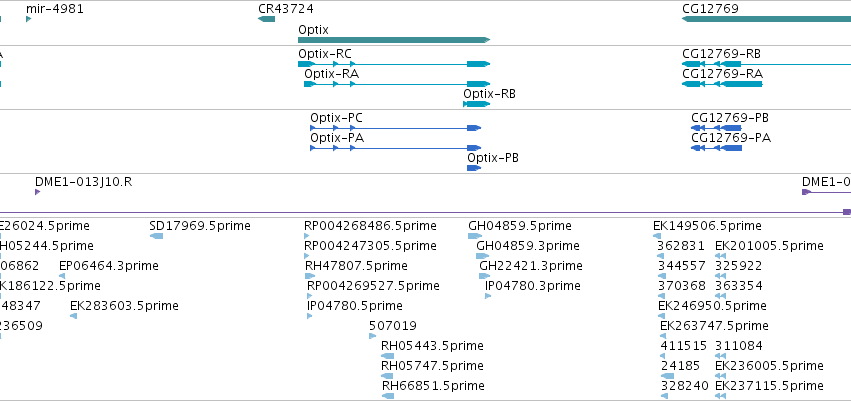Select the Optix-PB protein block
This screenshot has width=851, height=401.
tap(474, 168)
